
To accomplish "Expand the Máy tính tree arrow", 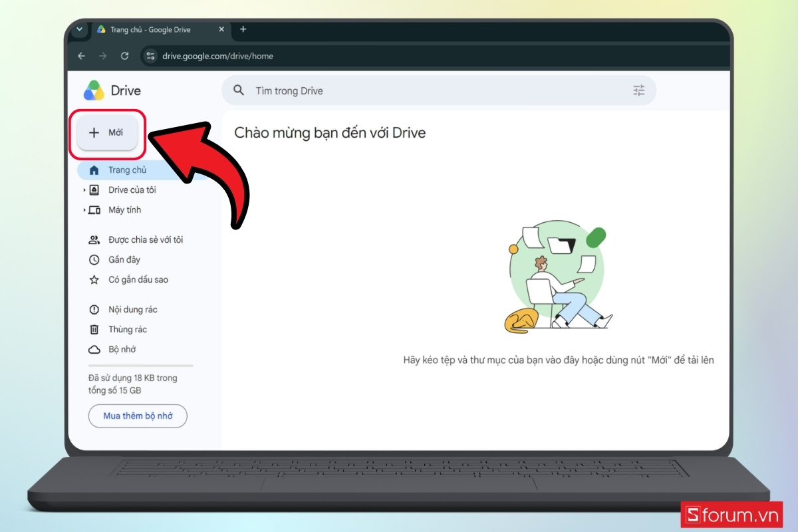I will pos(84,210).
